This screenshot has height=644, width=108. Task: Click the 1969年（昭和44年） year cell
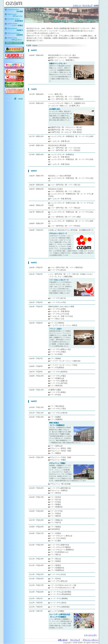coord(36,56)
